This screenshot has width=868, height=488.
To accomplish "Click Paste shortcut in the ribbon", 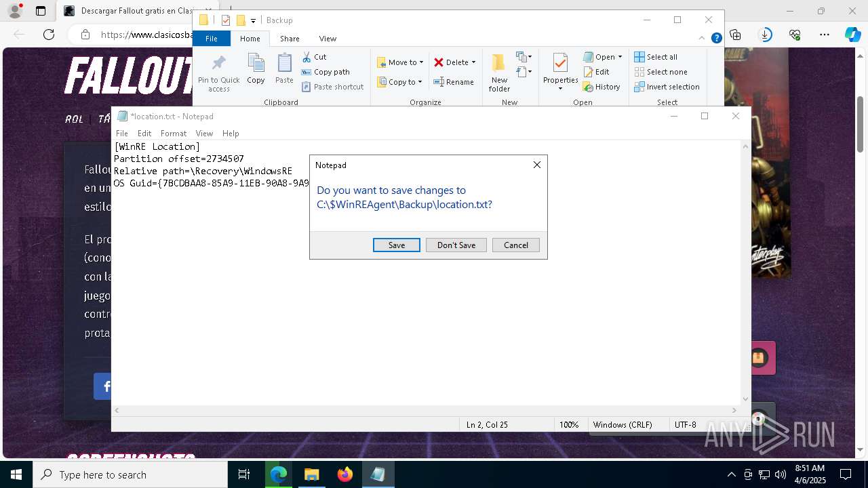I will tap(333, 87).
